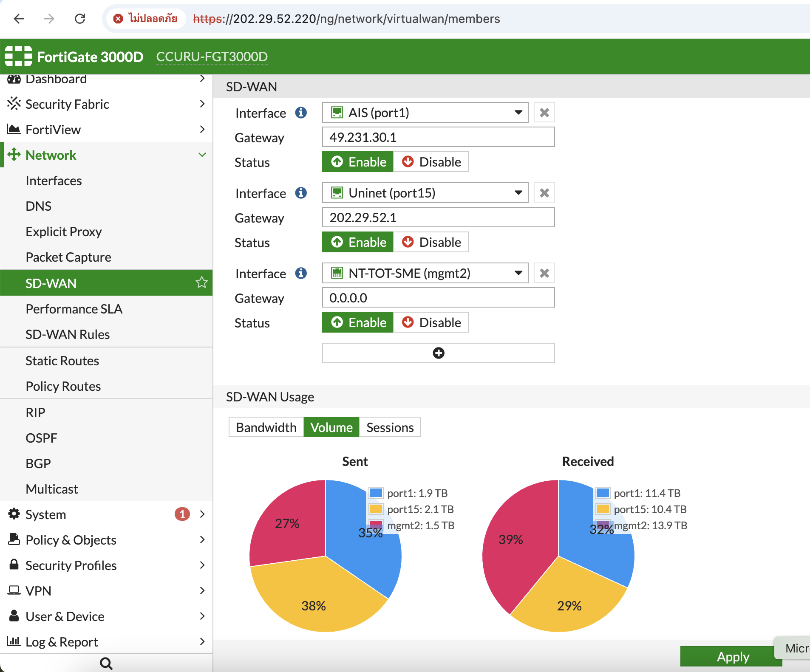Expand the System menu chevron
Image resolution: width=810 pixels, height=672 pixels.
(x=202, y=514)
